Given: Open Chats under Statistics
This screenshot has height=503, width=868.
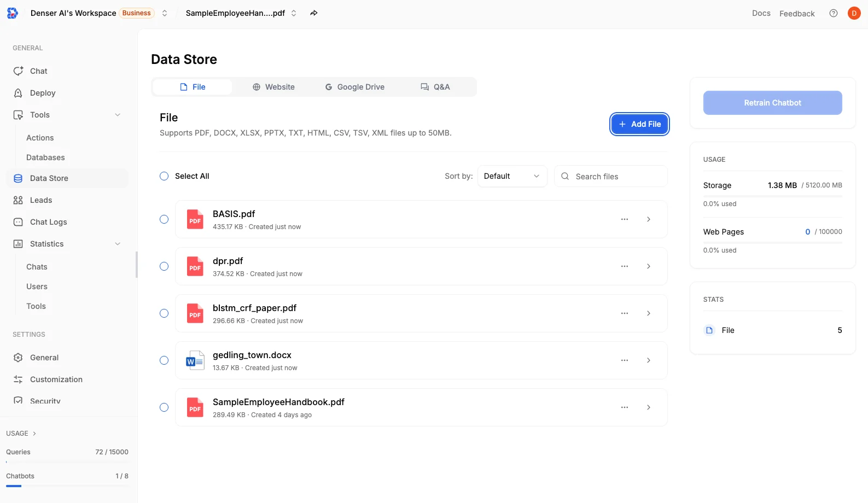Looking at the screenshot, I should pyautogui.click(x=37, y=267).
